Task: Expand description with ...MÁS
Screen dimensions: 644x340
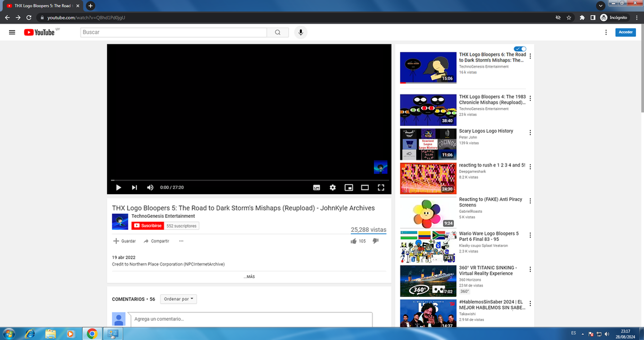Action: pos(249,277)
